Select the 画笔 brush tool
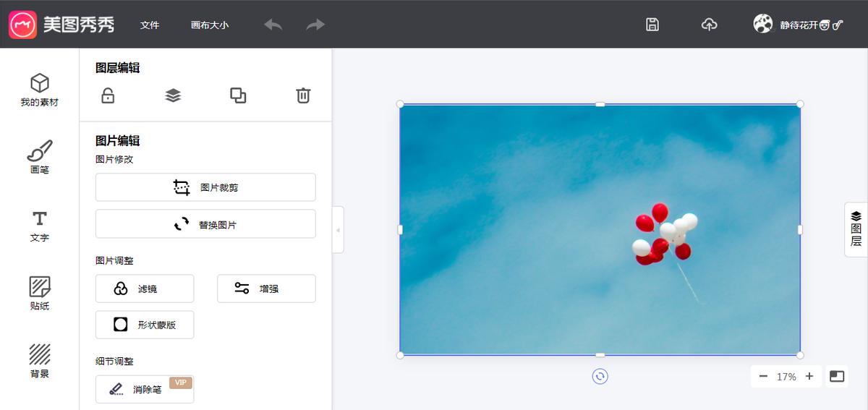 (40, 158)
